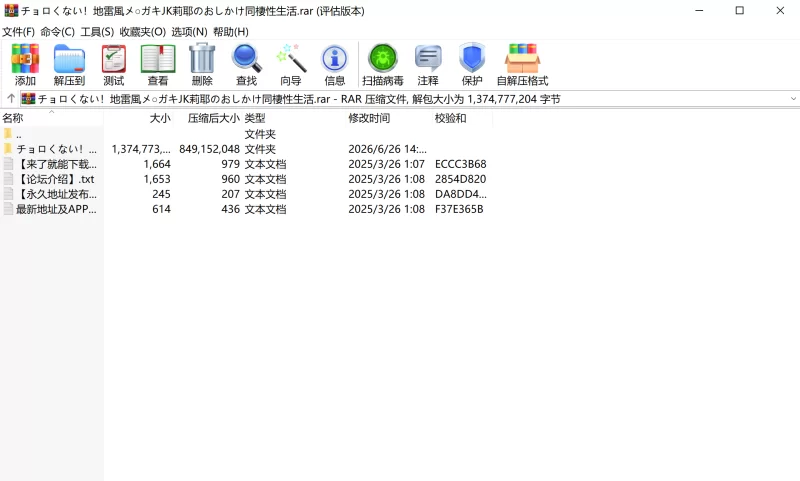
Task: Select file name 【永久地址发布...
Action: 56,194
